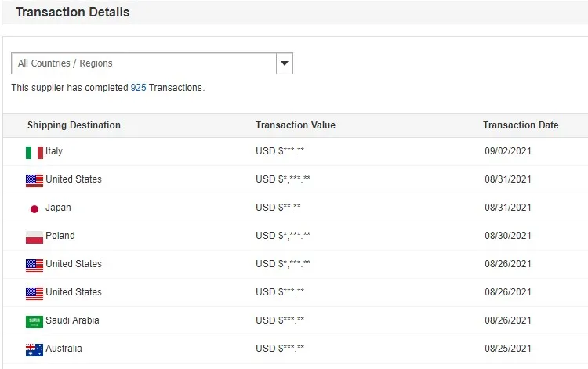Viewport: 588px width, 369px height.
Task: Click the Poland flag icon
Action: click(x=34, y=237)
